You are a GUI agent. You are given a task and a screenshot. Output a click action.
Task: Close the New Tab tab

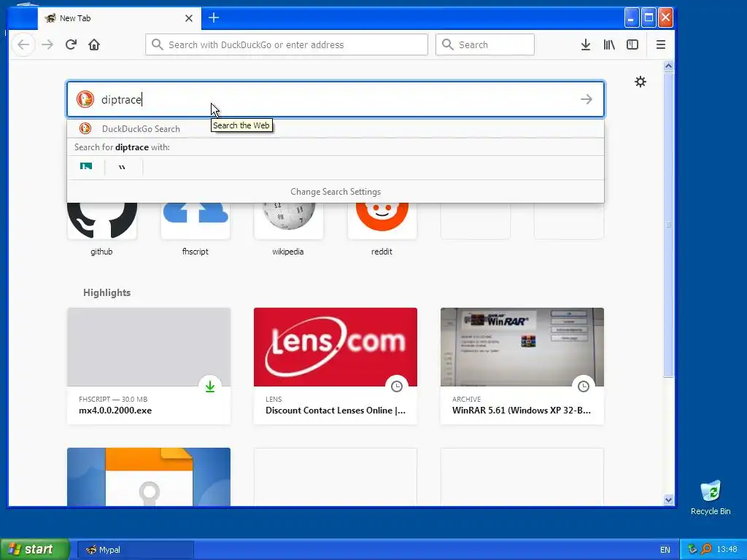(x=189, y=18)
